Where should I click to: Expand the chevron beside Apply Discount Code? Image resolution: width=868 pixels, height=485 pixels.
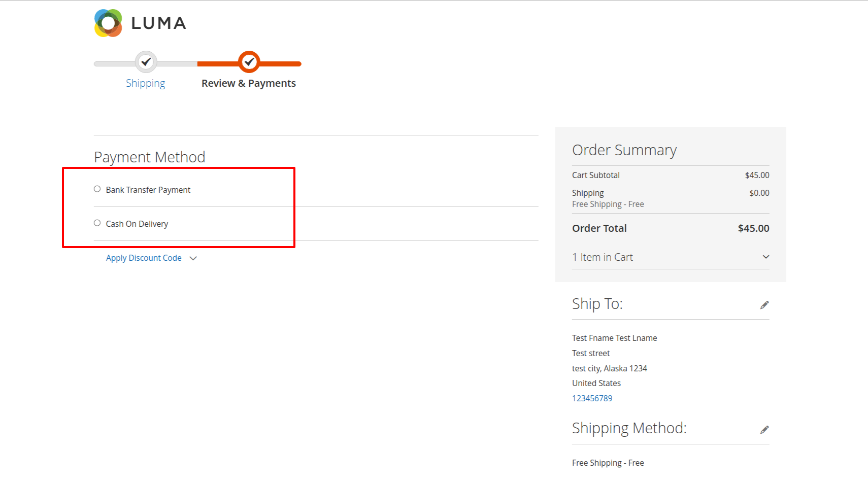pos(193,258)
